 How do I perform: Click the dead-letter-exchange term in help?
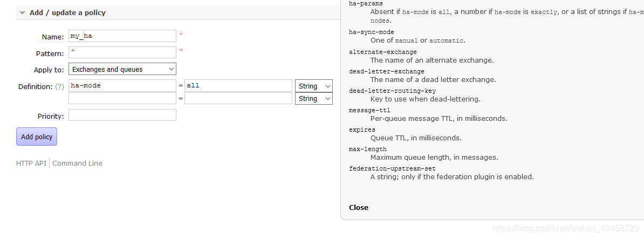[387, 71]
